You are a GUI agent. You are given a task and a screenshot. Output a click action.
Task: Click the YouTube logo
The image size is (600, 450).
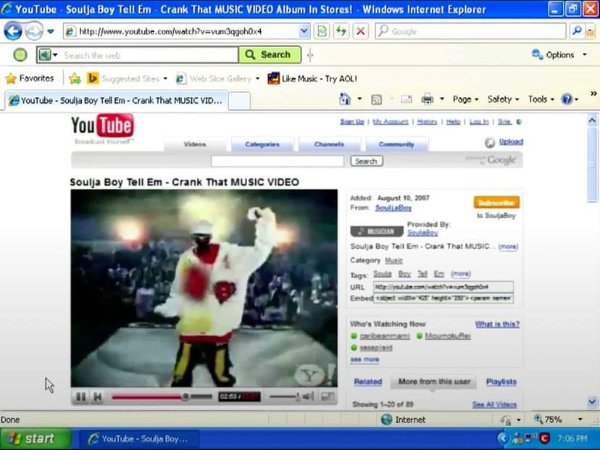tap(101, 127)
